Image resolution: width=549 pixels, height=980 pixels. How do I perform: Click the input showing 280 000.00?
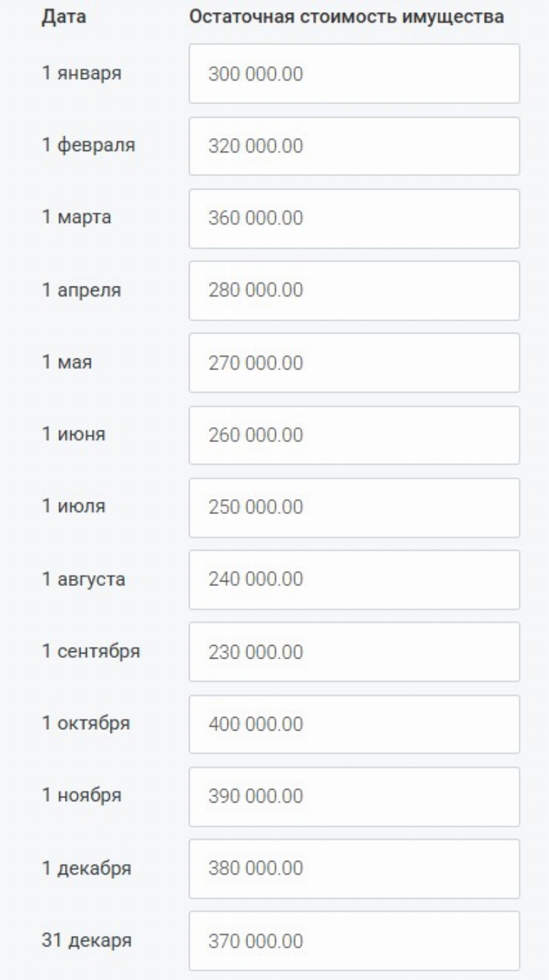tap(354, 291)
